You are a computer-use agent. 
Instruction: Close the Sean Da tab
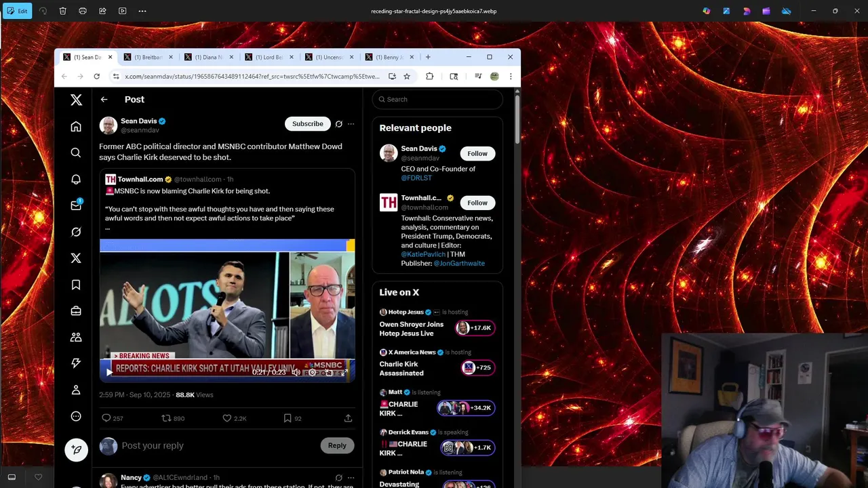[110, 57]
